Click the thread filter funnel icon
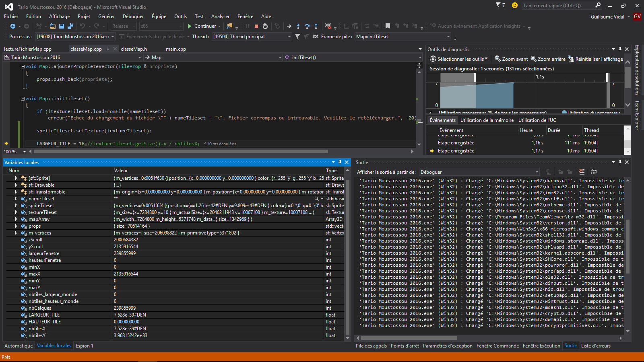The image size is (644, 362). pyautogui.click(x=297, y=37)
